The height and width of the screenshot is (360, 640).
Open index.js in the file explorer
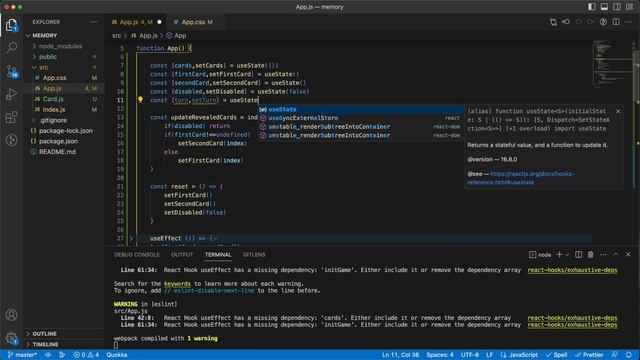click(54, 109)
